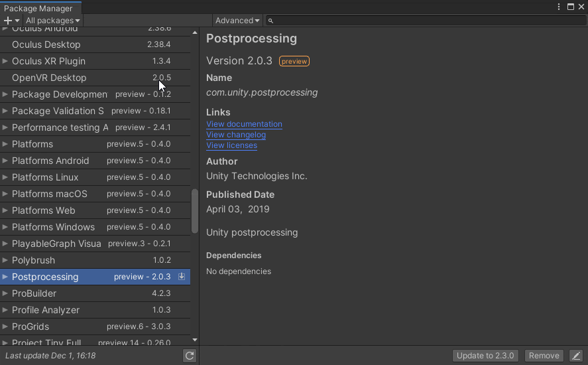This screenshot has width=588, height=365.
Task: Expand the Package Validation Suite entry
Action: 5,111
